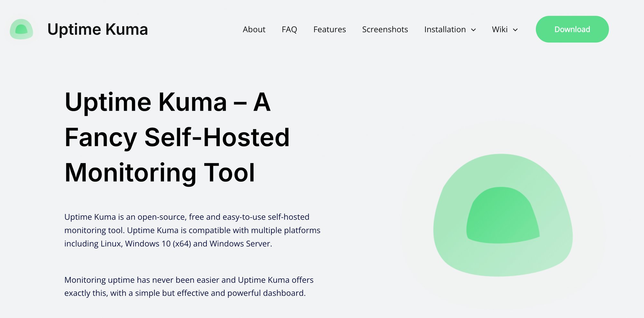Image resolution: width=644 pixels, height=318 pixels.
Task: Switch to the Screenshots section
Action: (x=385, y=29)
